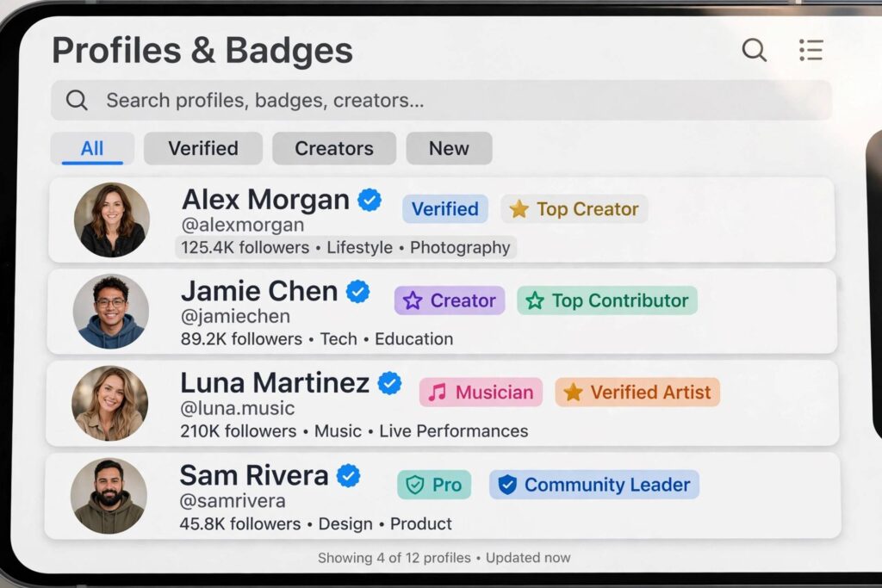
Task: Open Alex Morgan's profile photo
Action: (112, 220)
